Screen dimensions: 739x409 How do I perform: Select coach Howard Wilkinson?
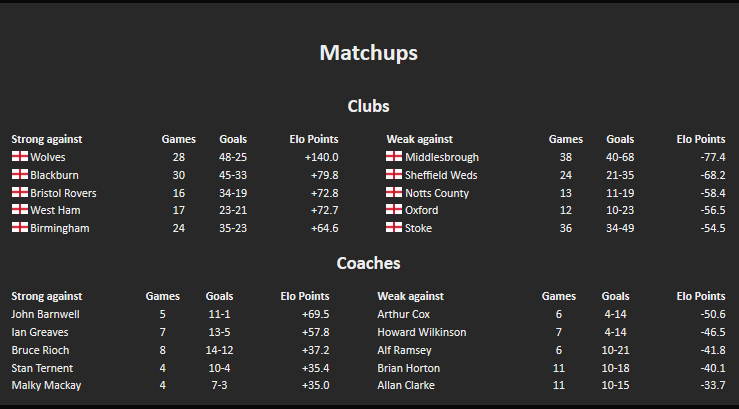point(422,332)
